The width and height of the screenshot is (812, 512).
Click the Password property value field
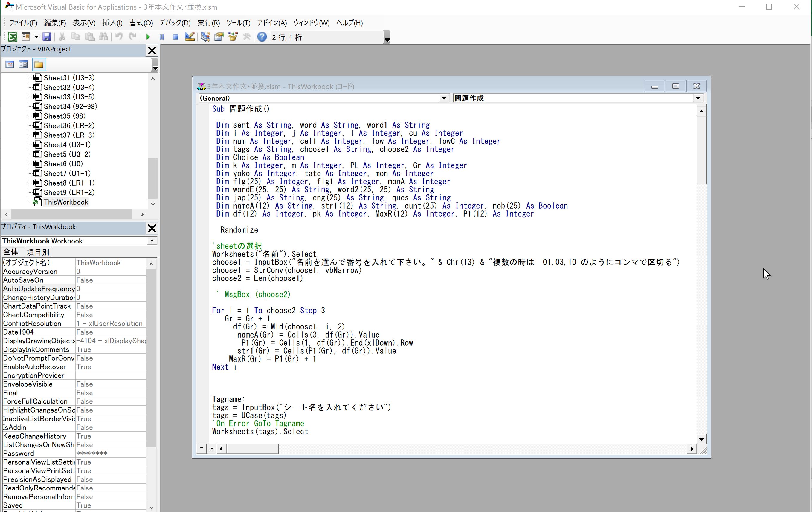pos(111,453)
